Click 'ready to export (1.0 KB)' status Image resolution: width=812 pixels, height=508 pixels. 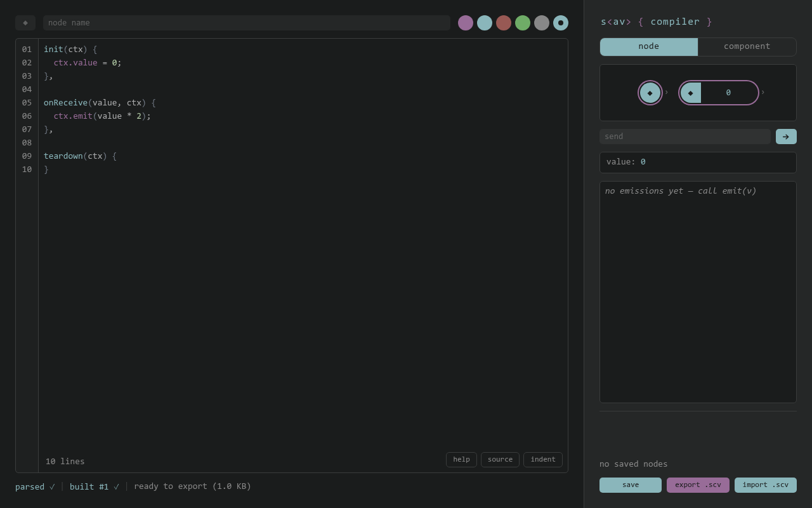(x=192, y=486)
